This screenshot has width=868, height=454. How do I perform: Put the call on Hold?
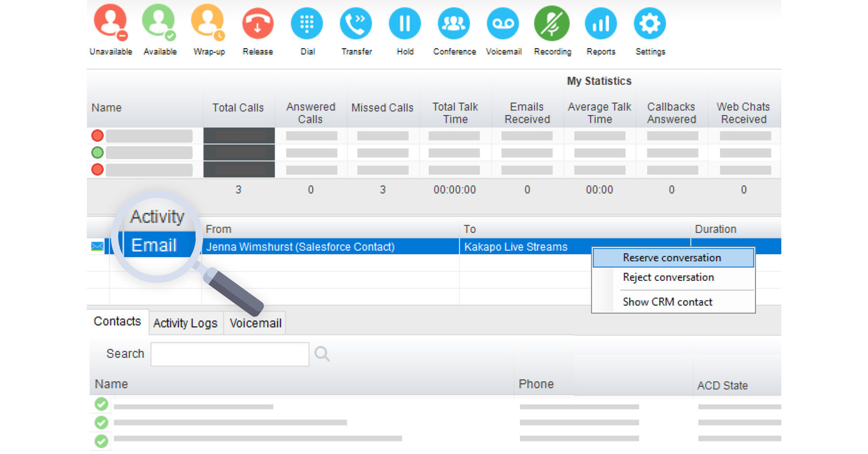click(405, 23)
